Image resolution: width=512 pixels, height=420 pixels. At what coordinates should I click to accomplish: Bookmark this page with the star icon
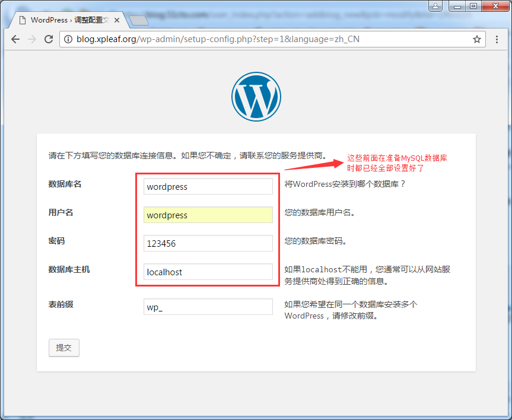(477, 39)
